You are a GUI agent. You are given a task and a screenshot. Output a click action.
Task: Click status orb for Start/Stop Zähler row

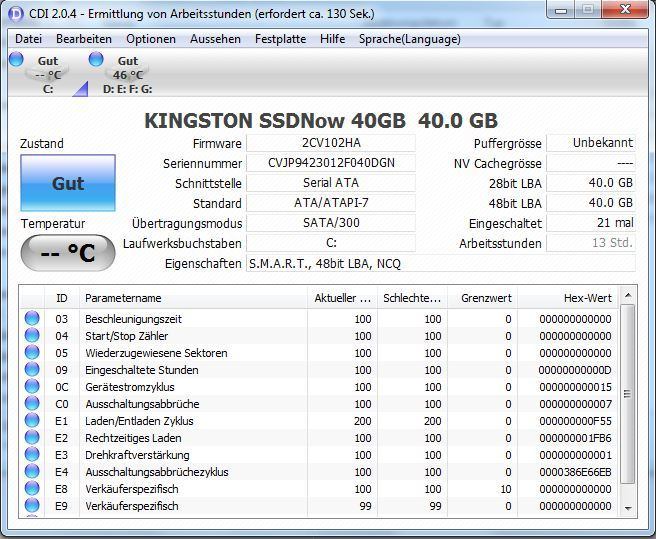tap(32, 336)
